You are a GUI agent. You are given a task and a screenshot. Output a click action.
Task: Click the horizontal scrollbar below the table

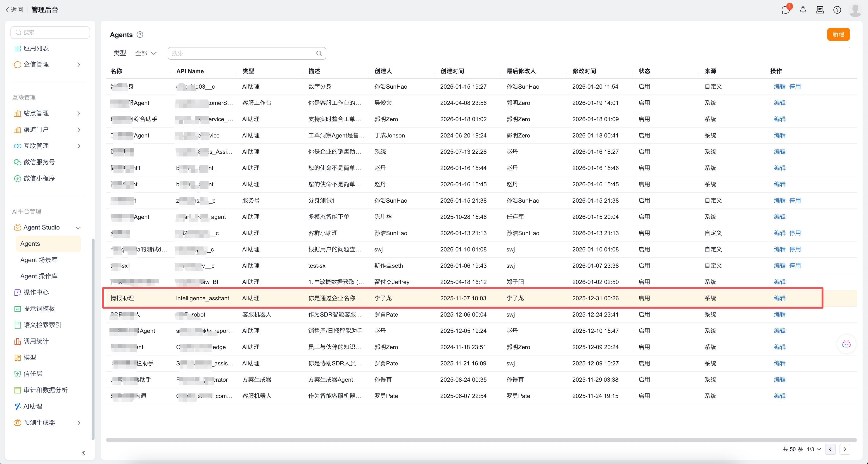click(x=481, y=440)
